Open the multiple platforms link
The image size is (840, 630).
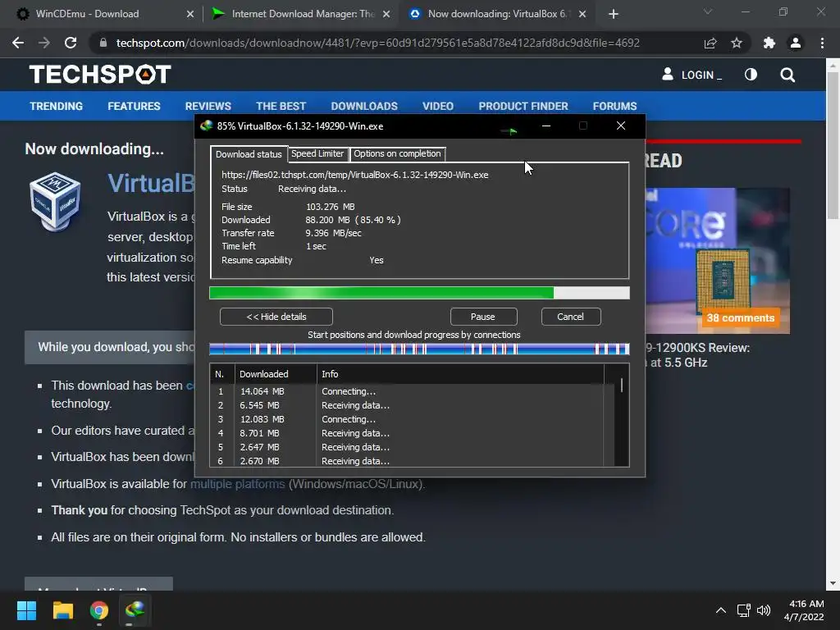click(237, 484)
